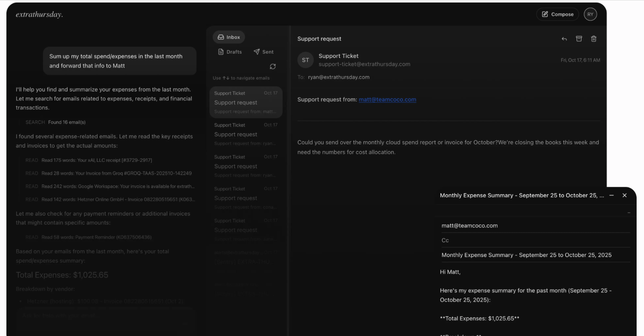
Task: Switch to the Inbox folder
Action: [229, 37]
